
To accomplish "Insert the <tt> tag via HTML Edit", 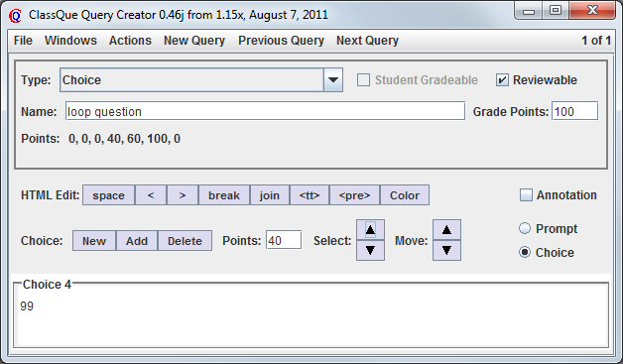I will tap(310, 195).
